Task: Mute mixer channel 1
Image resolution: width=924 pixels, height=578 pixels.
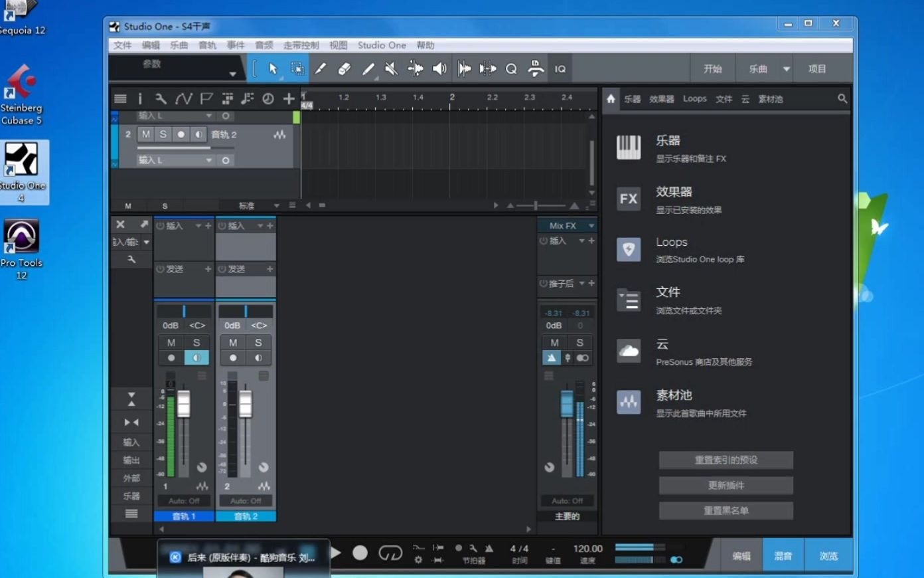Action: (171, 343)
